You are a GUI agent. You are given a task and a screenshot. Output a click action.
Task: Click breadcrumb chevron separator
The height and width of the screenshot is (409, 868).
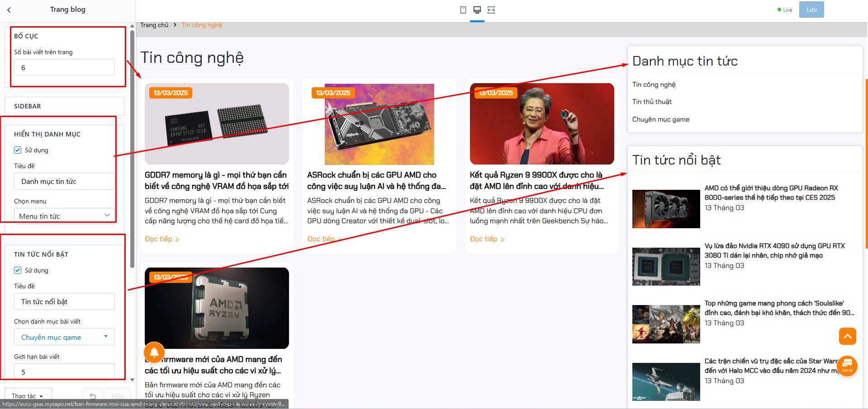[x=175, y=25]
